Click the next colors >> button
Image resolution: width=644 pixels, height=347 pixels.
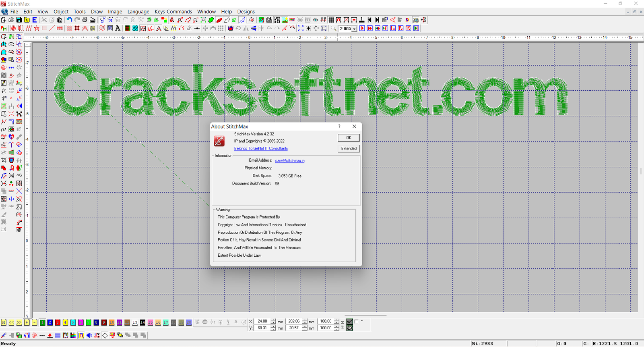click(x=19, y=322)
